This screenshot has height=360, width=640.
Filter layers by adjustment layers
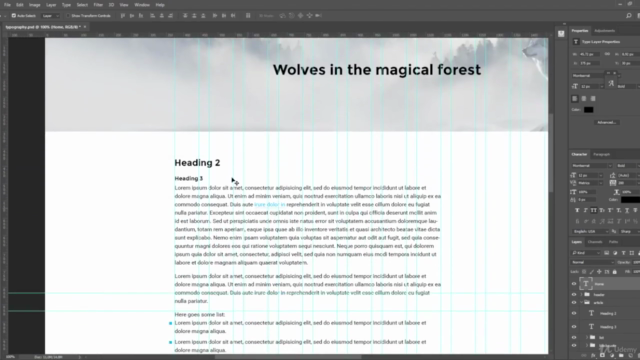tap(615, 253)
